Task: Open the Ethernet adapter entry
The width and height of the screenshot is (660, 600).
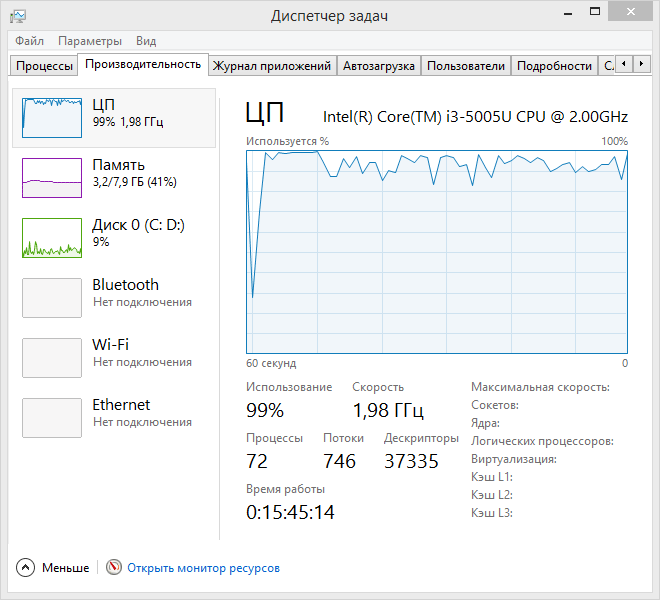Action: [x=116, y=412]
